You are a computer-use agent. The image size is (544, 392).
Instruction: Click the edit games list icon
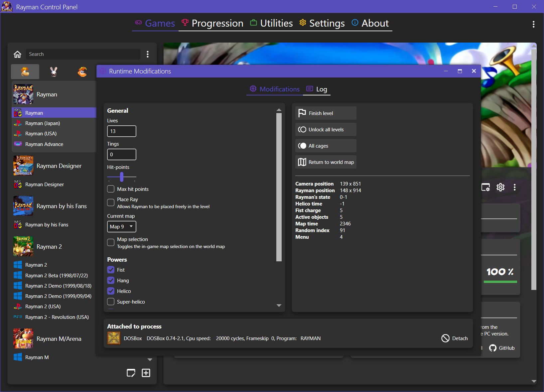point(131,373)
